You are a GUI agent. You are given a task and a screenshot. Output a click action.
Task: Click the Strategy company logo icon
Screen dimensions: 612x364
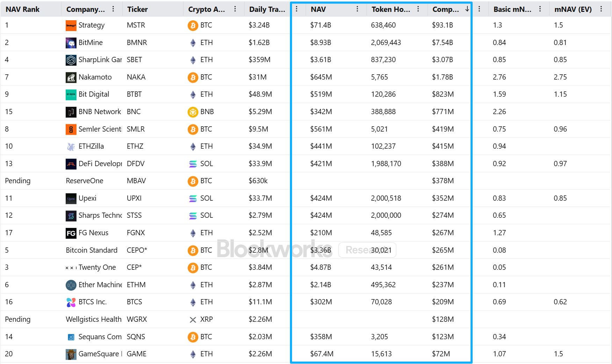71,25
